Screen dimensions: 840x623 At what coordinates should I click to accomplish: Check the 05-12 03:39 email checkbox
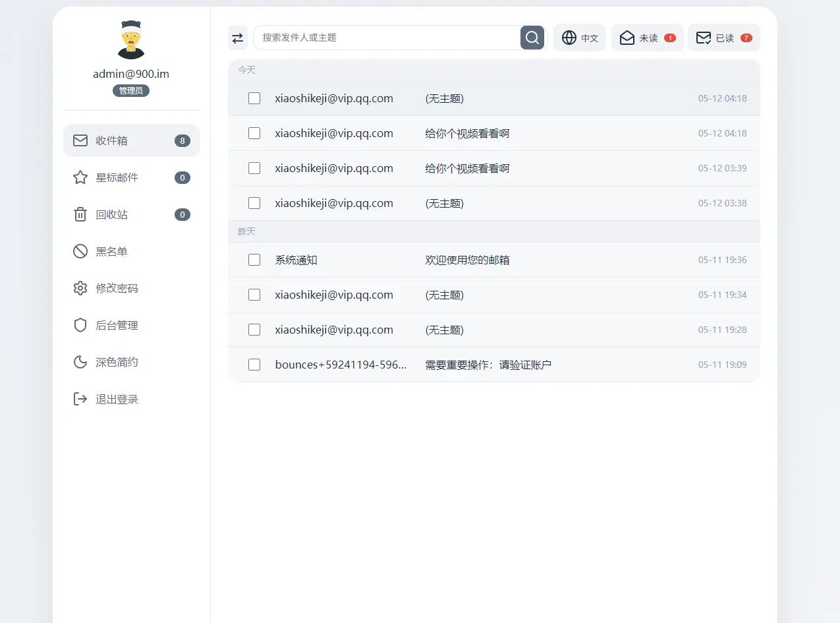254,168
